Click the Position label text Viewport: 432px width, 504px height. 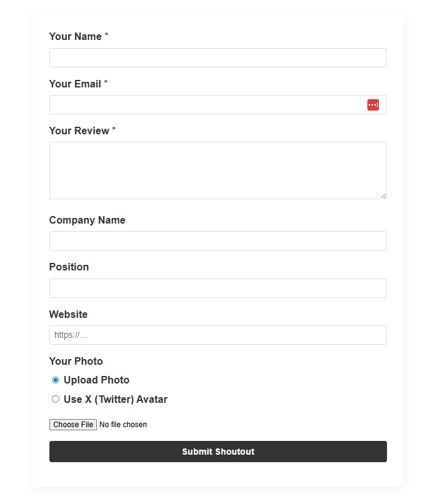69,267
